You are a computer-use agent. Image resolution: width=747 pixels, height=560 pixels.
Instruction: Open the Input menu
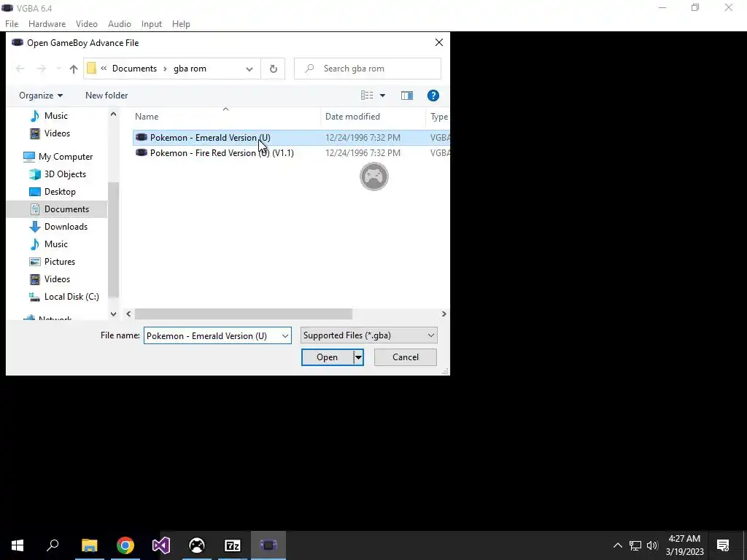[152, 24]
